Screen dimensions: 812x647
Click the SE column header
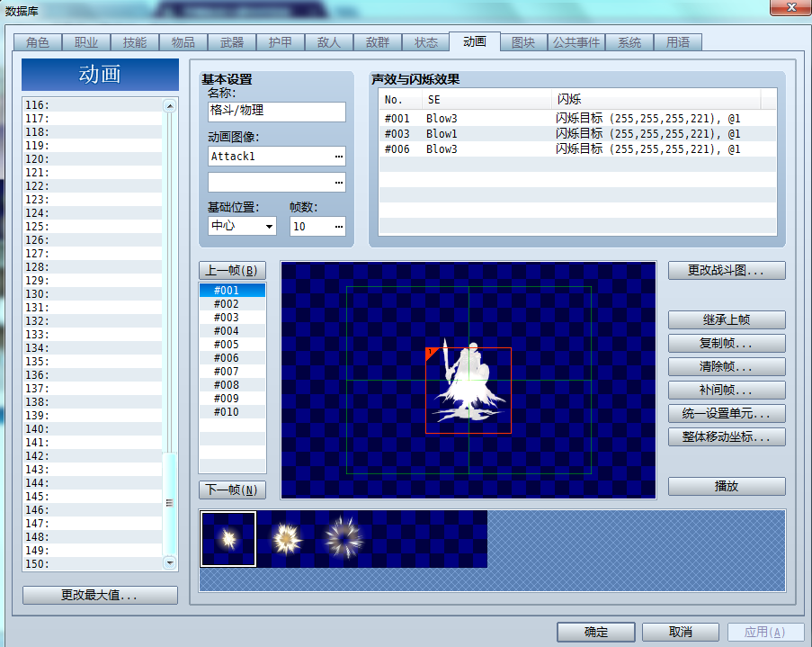tap(486, 100)
